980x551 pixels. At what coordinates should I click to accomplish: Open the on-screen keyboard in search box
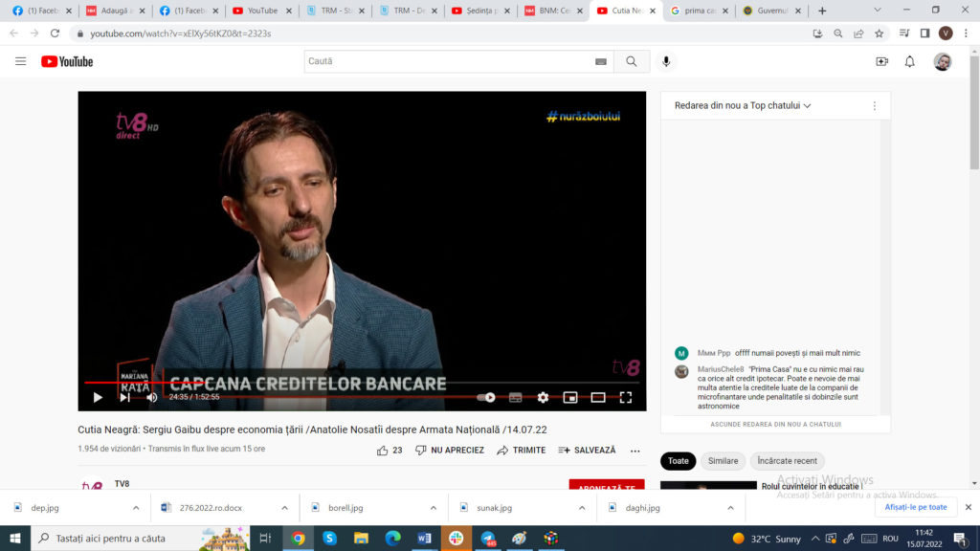601,61
